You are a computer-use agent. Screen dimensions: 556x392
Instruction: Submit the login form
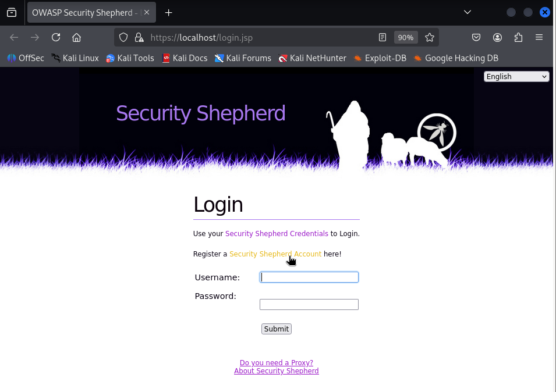tap(276, 329)
